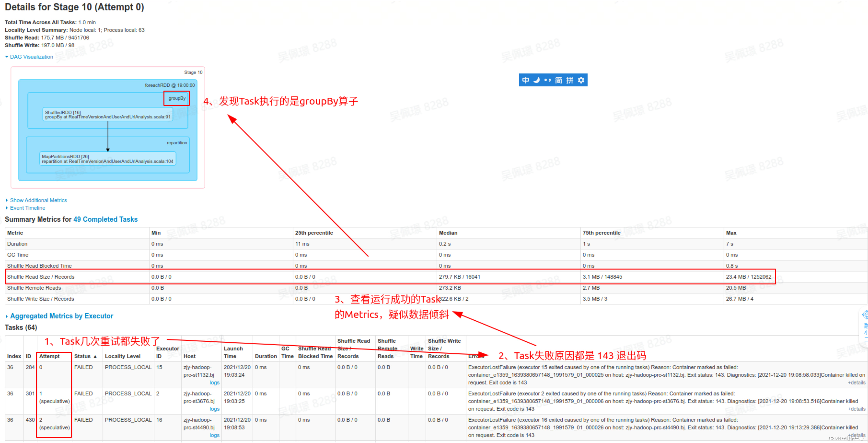Sort tasks by GC Time header
This screenshot has width=868, height=443.
(287, 352)
